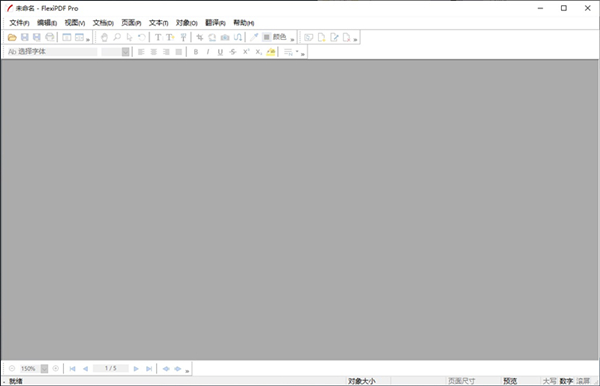600x386 pixels.
Task: Open the 编辑 (Edit) menu
Action: coord(47,23)
